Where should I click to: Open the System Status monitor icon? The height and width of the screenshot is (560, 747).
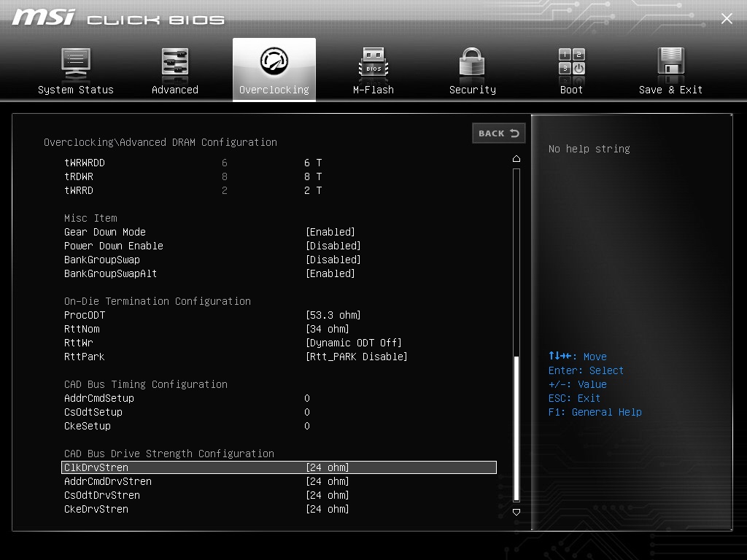pyautogui.click(x=76, y=64)
